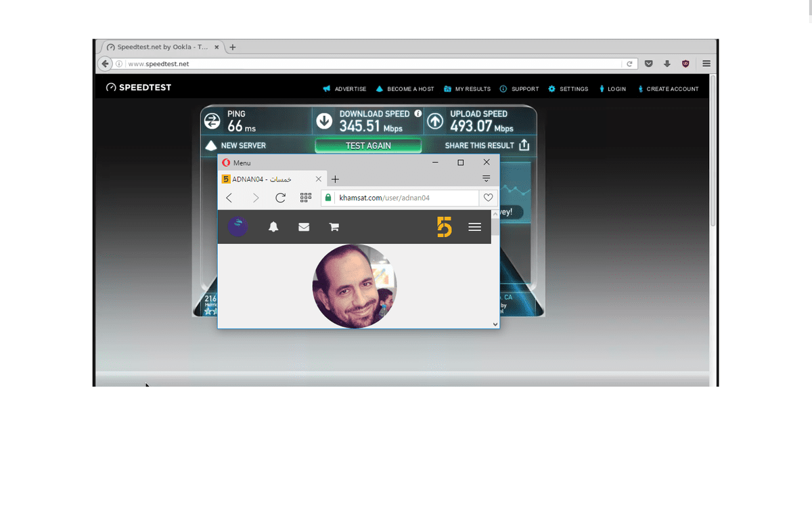Click the 66 ms ping value
The image size is (812, 508).
point(242,127)
